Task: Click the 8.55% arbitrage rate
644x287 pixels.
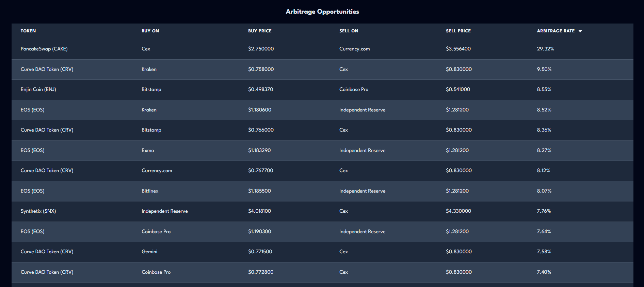Action: (x=544, y=89)
